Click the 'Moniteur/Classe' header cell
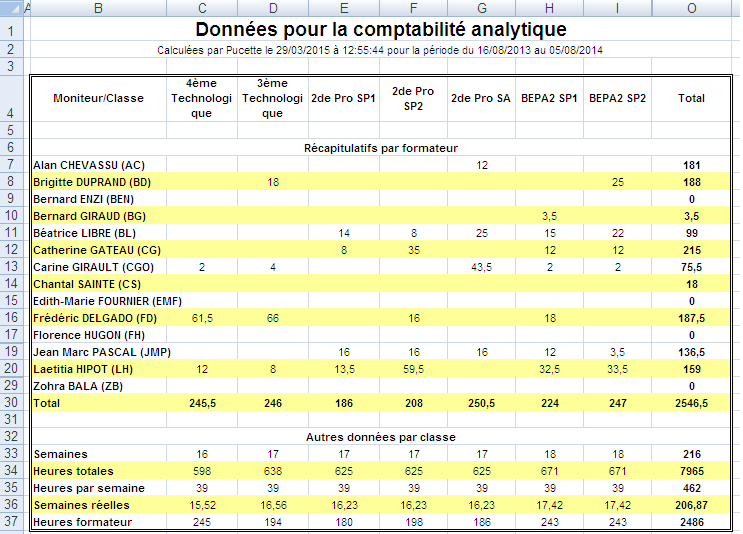The height and width of the screenshot is (534, 743). point(99,98)
